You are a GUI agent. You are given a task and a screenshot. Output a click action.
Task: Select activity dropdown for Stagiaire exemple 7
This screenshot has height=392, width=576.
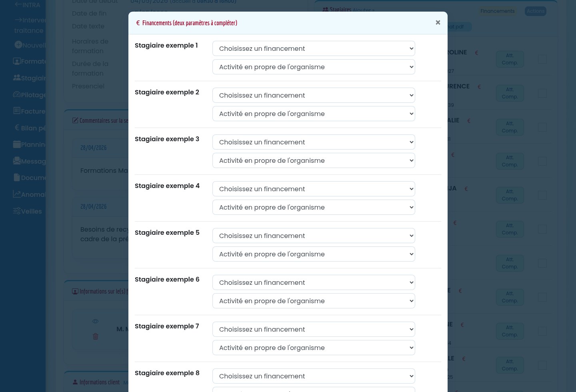point(314,348)
